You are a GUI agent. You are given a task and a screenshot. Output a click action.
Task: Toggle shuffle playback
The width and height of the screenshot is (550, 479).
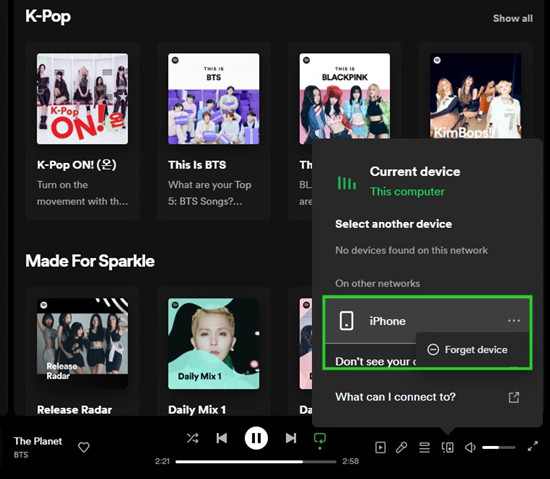[193, 438]
